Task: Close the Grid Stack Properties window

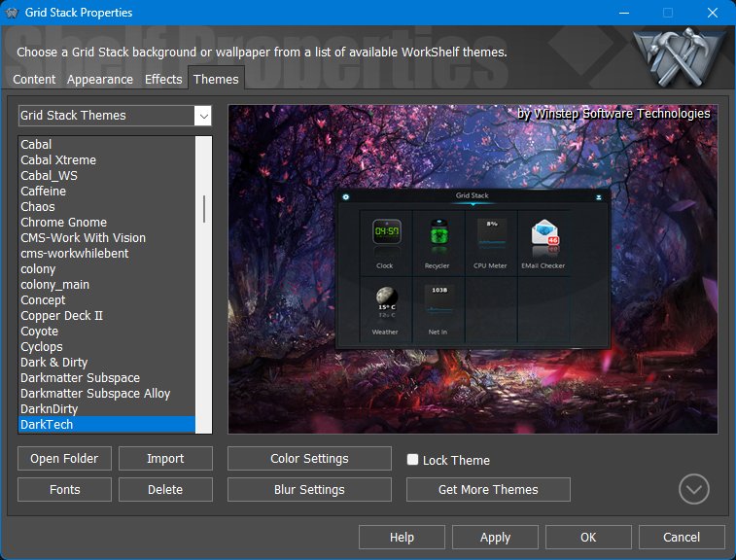Action: pyautogui.click(x=712, y=13)
